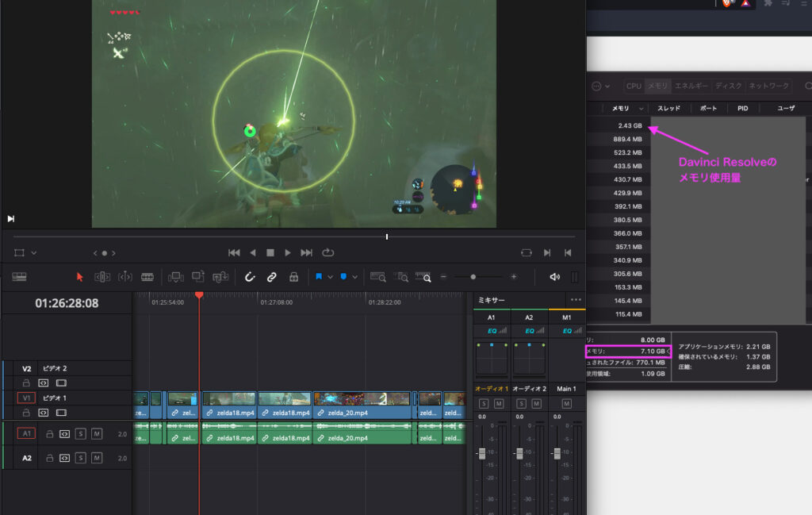
Task: Play the timeline in reverse
Action: click(253, 253)
